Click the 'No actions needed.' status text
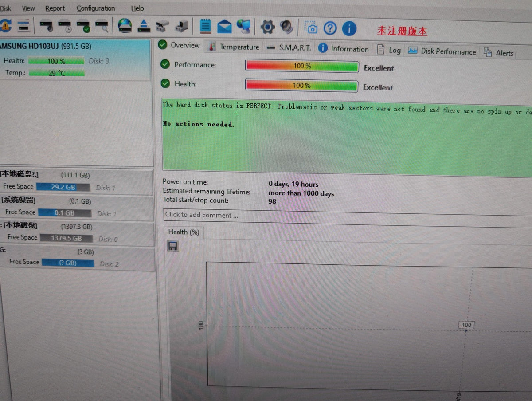Screen dimensions: 532x401 198,124
